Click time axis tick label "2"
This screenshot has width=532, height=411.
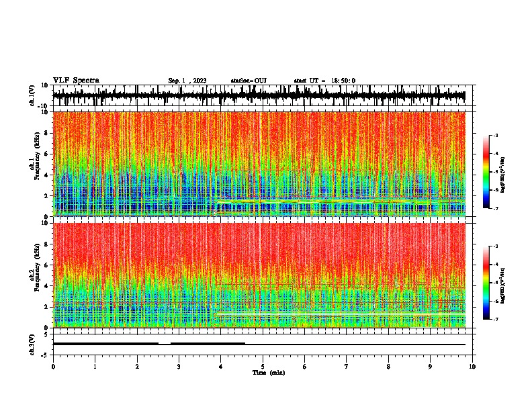137,367
